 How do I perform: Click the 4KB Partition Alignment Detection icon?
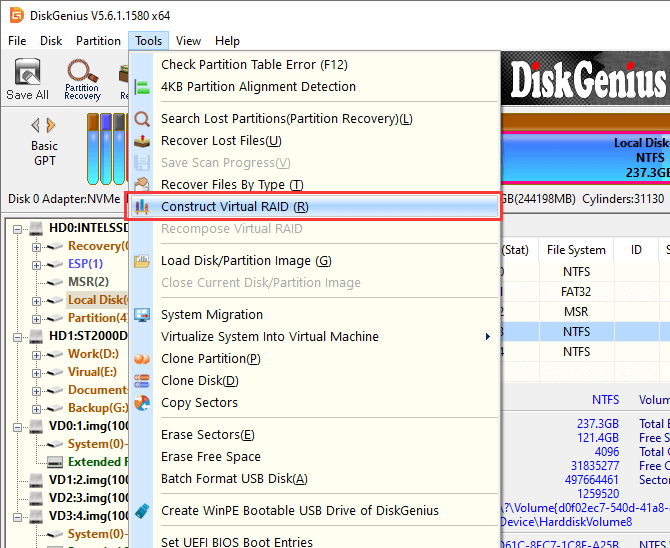click(142, 87)
